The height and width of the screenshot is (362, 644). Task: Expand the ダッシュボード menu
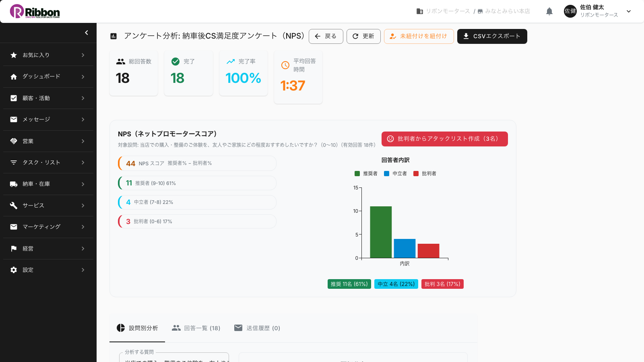pos(83,76)
